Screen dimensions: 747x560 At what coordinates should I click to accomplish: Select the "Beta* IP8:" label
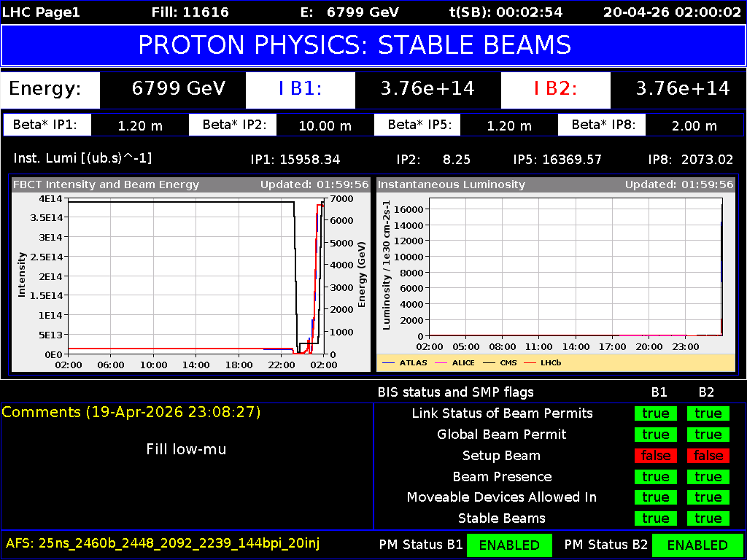pyautogui.click(x=601, y=125)
